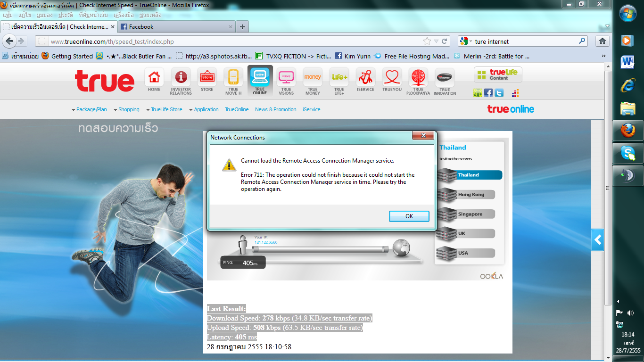
Task: Open the iService link in the submenu bar
Action: [312, 109]
